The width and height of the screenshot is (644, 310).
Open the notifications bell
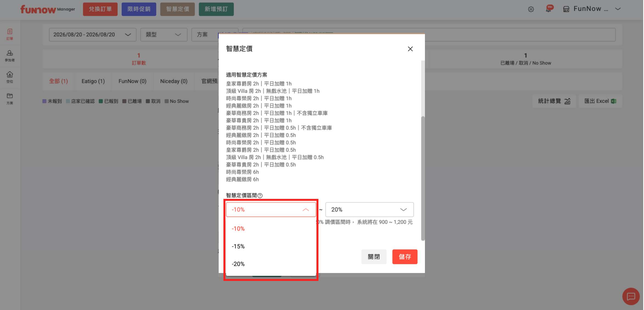click(548, 9)
